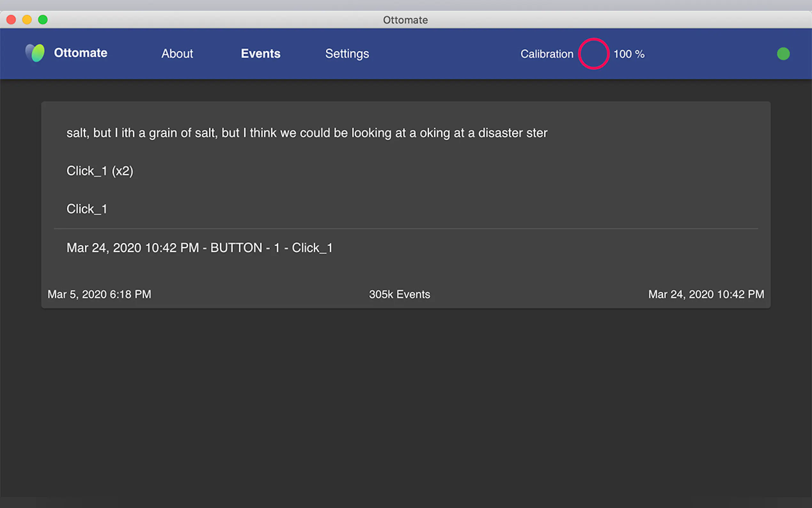Open the About tab
Viewport: 812px width, 508px height.
(177, 54)
